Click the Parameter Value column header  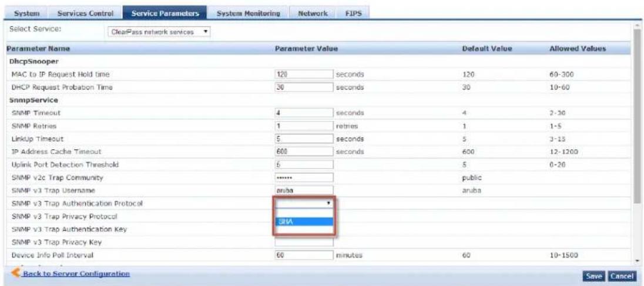point(306,49)
